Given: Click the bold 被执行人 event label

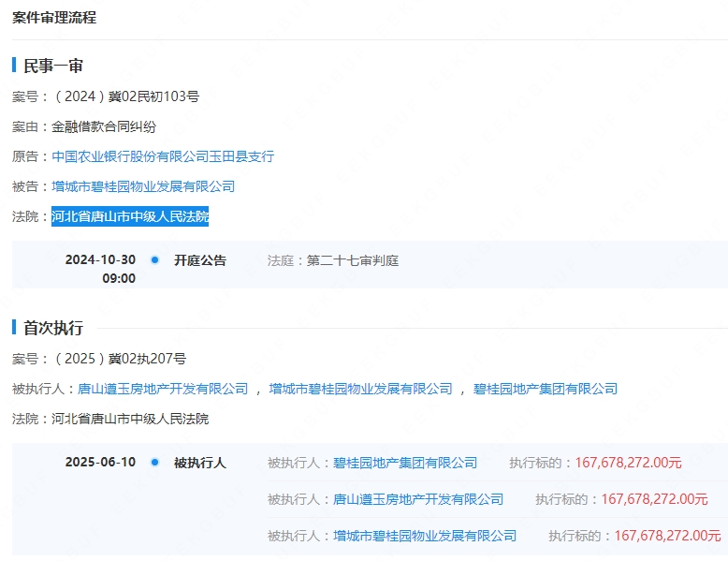Looking at the screenshot, I should [200, 463].
